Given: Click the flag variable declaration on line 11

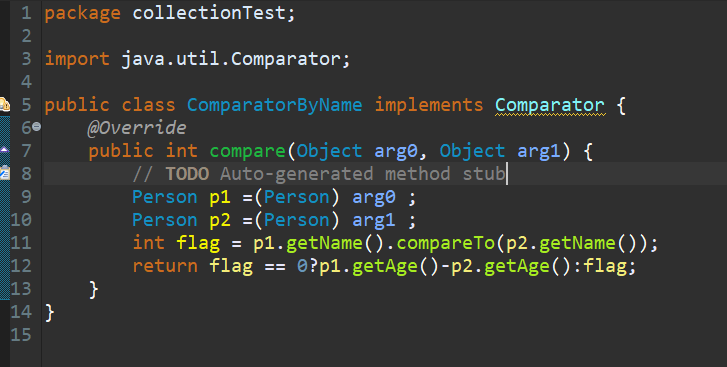Looking at the screenshot, I should 198,243.
